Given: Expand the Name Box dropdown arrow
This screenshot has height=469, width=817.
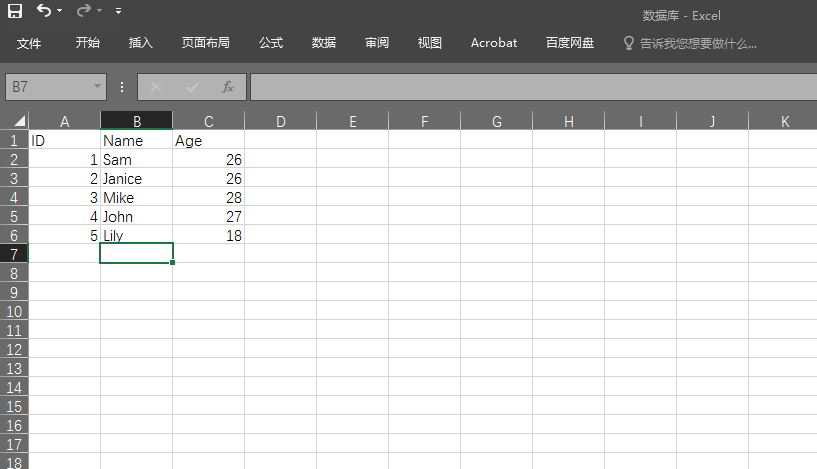Looking at the screenshot, I should pos(97,86).
